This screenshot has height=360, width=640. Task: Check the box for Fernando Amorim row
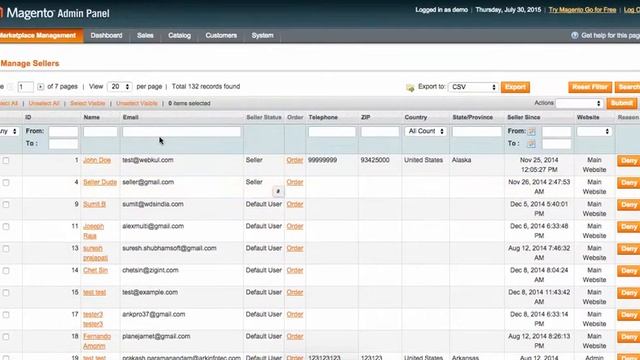tap(6, 337)
